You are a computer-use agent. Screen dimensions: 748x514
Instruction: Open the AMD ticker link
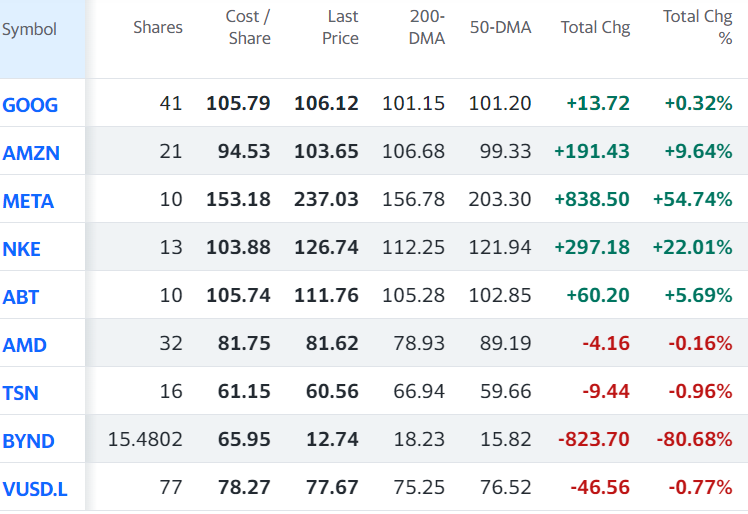24,345
